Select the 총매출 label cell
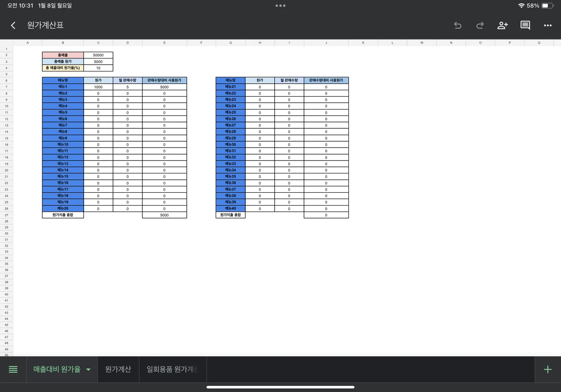This screenshot has height=392, width=561. point(63,55)
